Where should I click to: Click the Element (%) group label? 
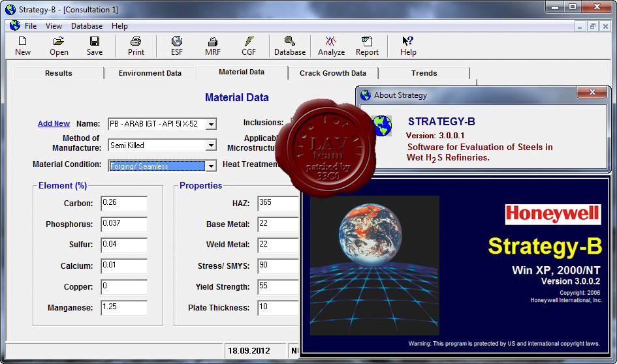[x=63, y=185]
